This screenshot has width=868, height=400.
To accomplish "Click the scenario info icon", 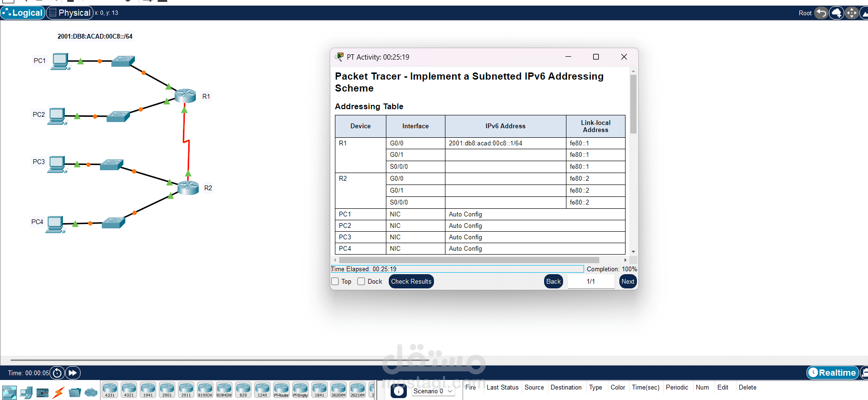I will (399, 391).
